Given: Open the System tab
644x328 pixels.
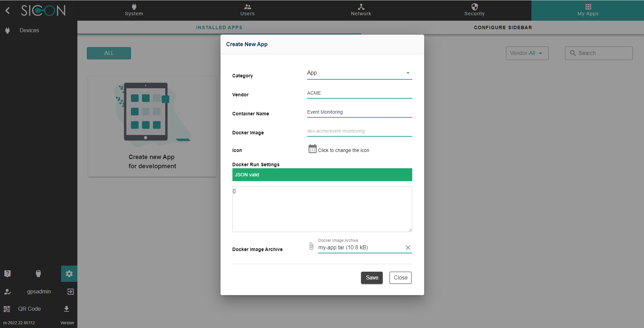Looking at the screenshot, I should coord(134,10).
